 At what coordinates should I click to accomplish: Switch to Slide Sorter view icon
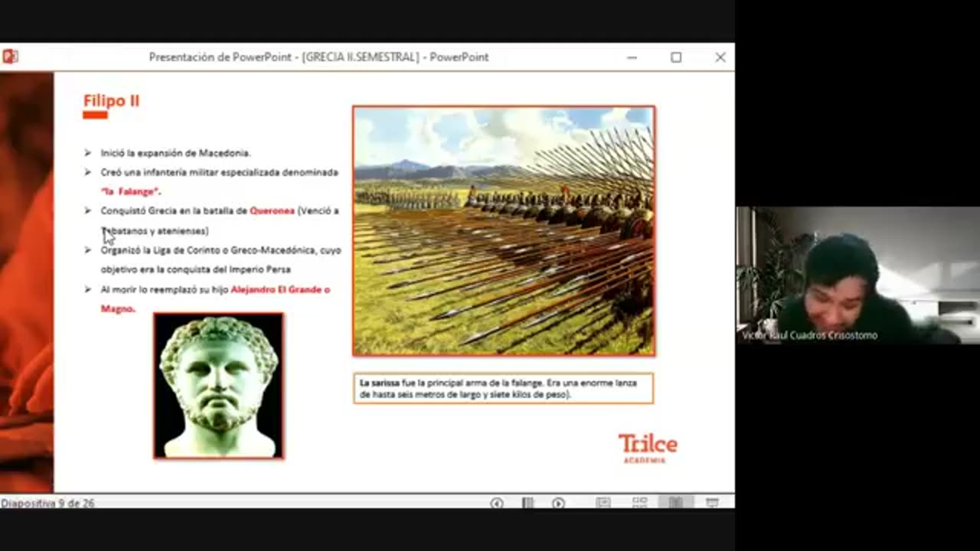click(x=639, y=503)
